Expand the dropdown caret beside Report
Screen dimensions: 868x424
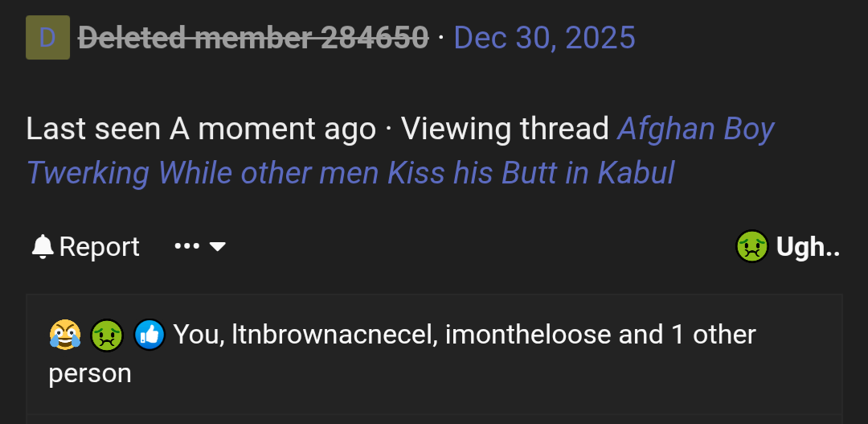217,246
